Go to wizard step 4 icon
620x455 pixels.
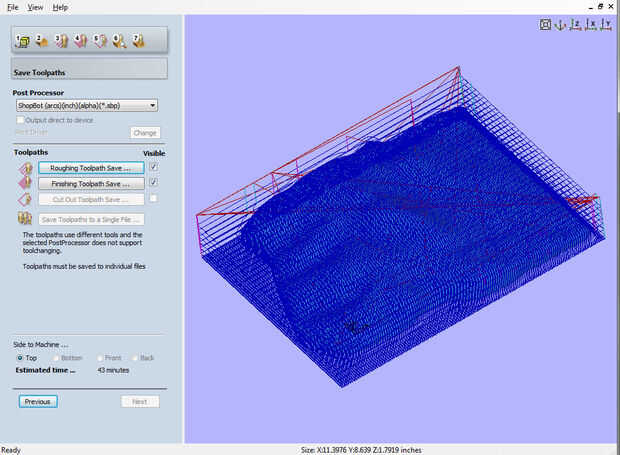pos(81,41)
